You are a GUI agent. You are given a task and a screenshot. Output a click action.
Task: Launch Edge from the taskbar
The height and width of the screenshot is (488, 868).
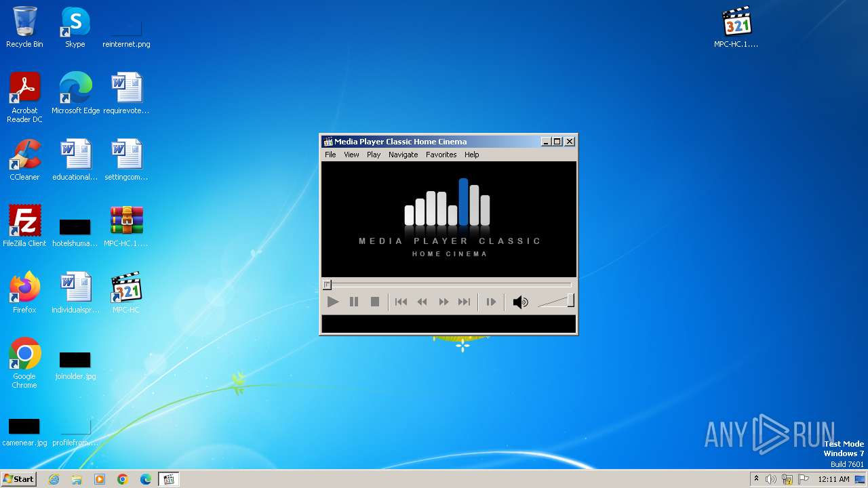click(146, 479)
